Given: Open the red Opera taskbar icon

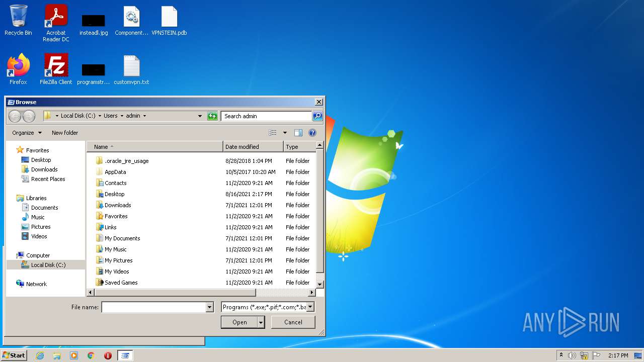Looking at the screenshot, I should click(x=108, y=355).
